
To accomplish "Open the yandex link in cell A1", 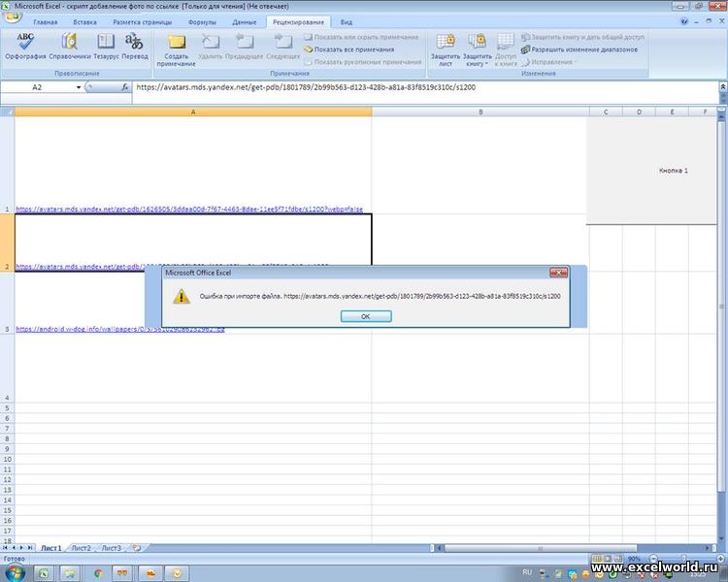I will [189, 209].
